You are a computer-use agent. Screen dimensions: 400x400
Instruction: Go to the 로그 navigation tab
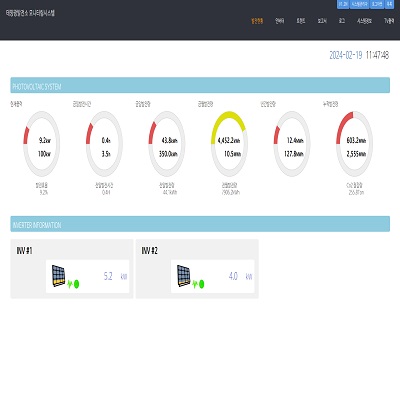pos(342,21)
